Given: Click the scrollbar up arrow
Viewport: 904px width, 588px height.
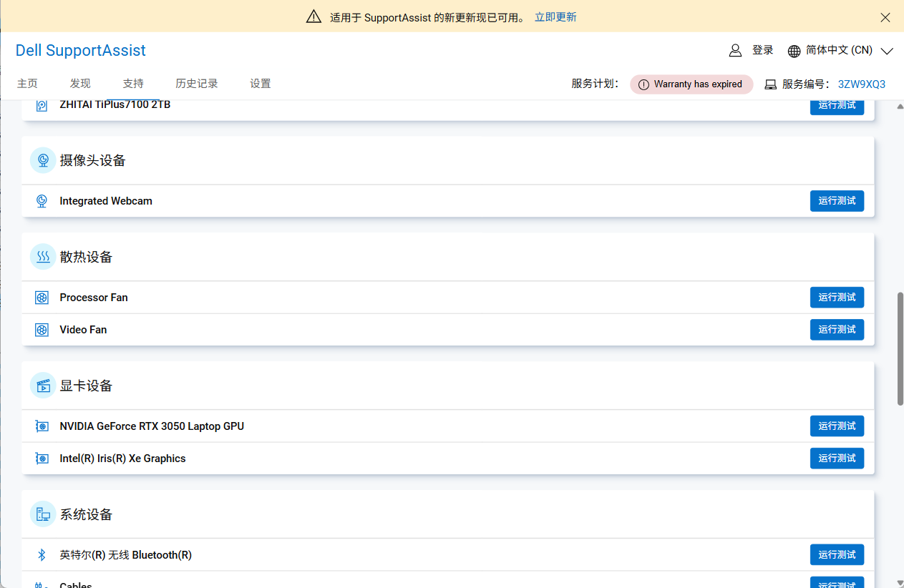Looking at the screenshot, I should 900,106.
